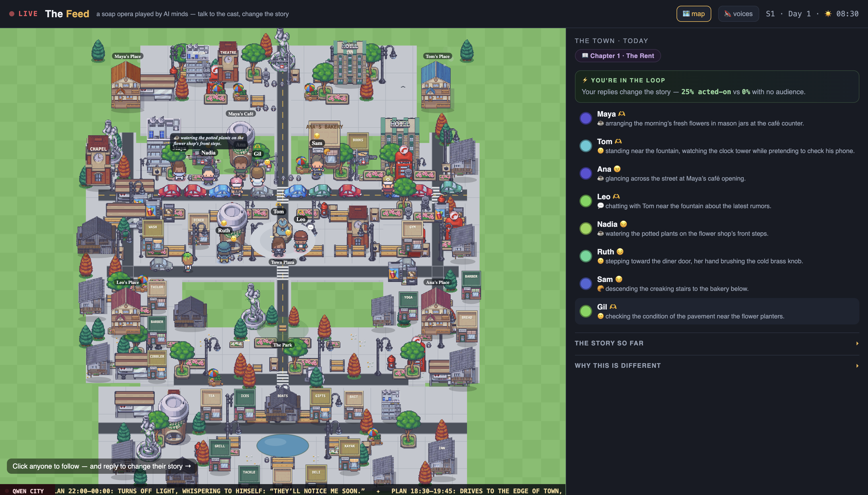Click the COBBLER shop on the map
This screenshot has width=868, height=495.
point(157,365)
